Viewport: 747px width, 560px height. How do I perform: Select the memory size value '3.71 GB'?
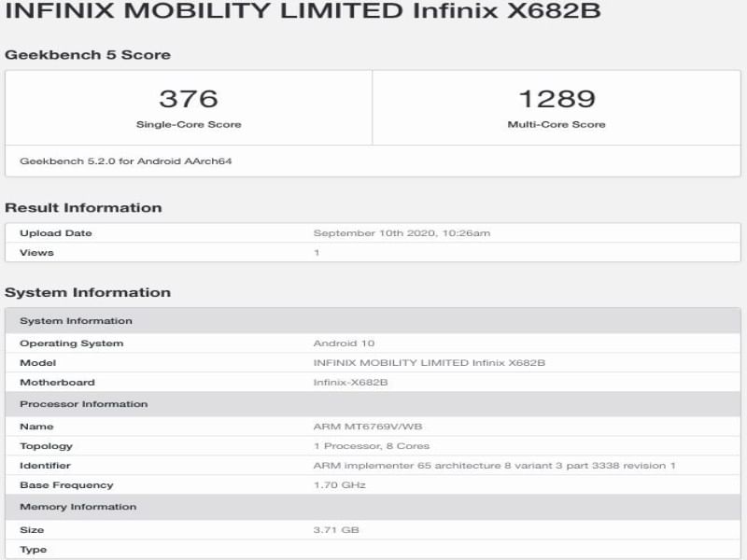336,529
